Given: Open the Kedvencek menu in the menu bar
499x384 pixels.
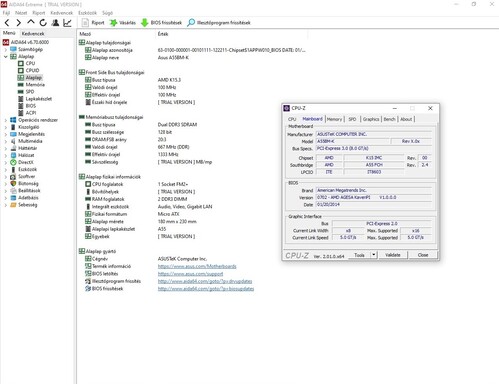Looking at the screenshot, I should [x=61, y=13].
